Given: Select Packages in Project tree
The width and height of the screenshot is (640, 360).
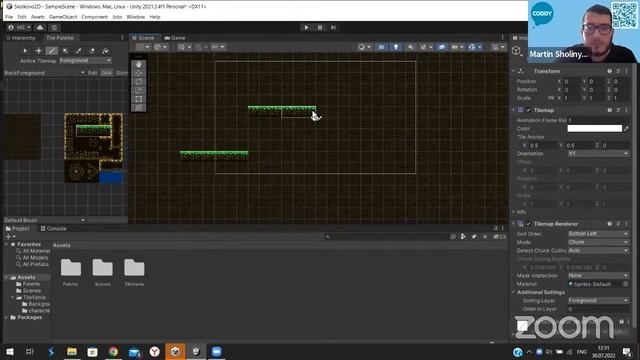Looking at the screenshot, I should [29, 317].
